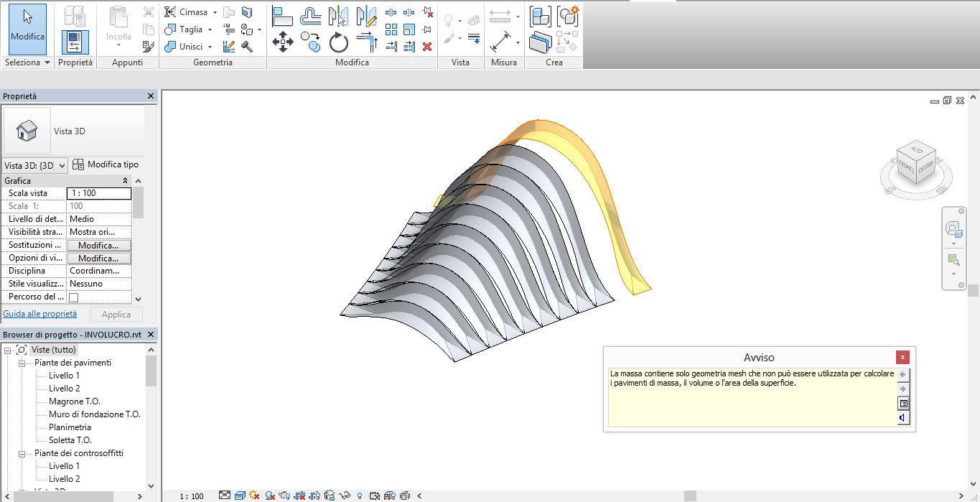Toggle the Proprietà palette button
This screenshot has width=980, height=502.
click(75, 42)
